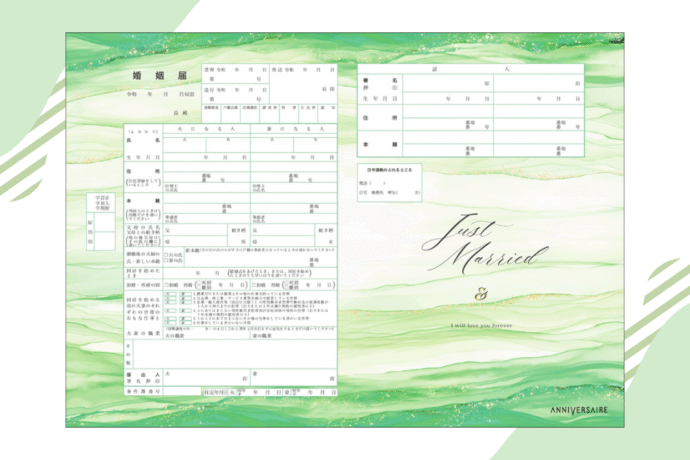The height and width of the screenshot is (460, 690).
Task: Click the wife's signature field under 届出人
Action: (294, 377)
